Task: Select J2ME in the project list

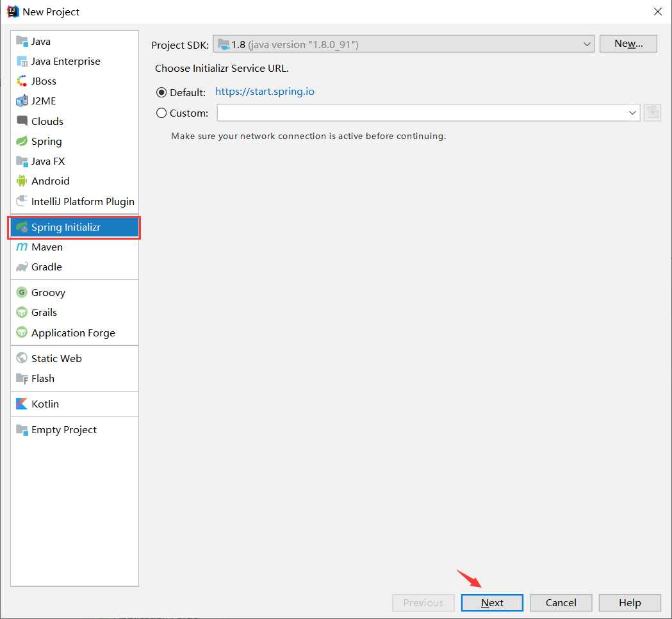Action: (74, 101)
